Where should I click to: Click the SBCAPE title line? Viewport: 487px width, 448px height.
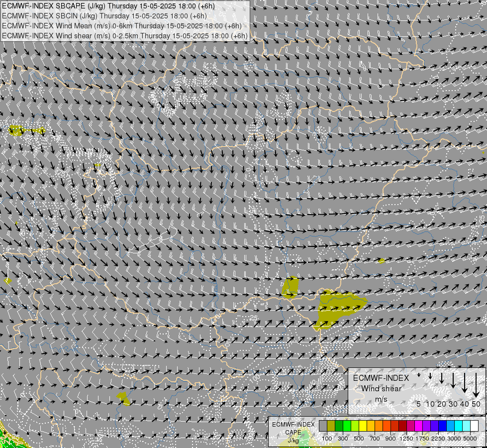(x=108, y=6)
